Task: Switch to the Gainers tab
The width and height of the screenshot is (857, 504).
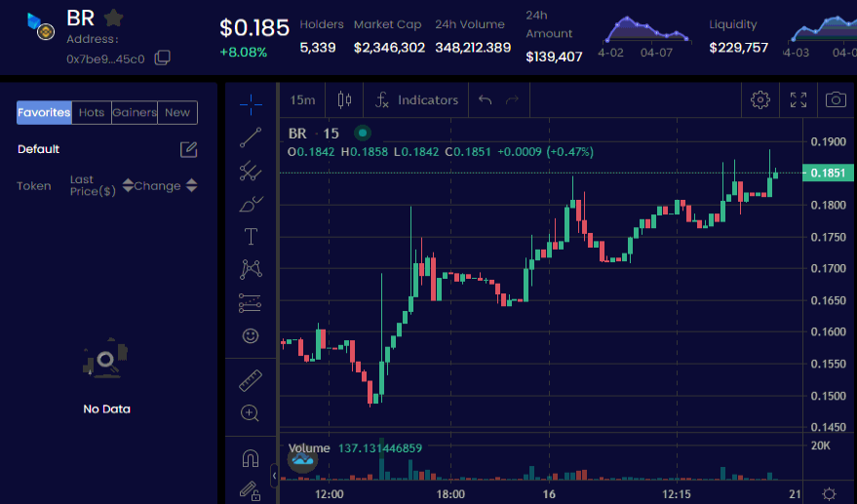Action: [x=135, y=113]
